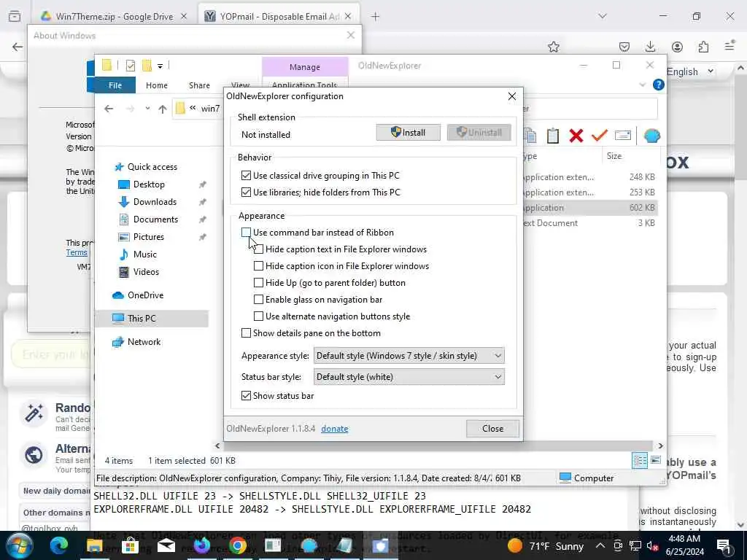Viewport: 747px width, 560px height.
Task: Click the Copy icon in Explorer toolbar
Action: 530,136
